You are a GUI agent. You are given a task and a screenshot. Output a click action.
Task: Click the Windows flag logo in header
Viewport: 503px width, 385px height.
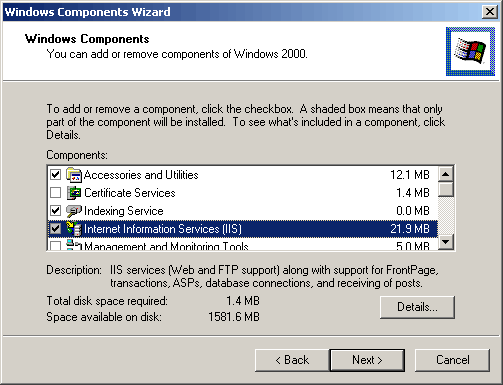[x=470, y=51]
